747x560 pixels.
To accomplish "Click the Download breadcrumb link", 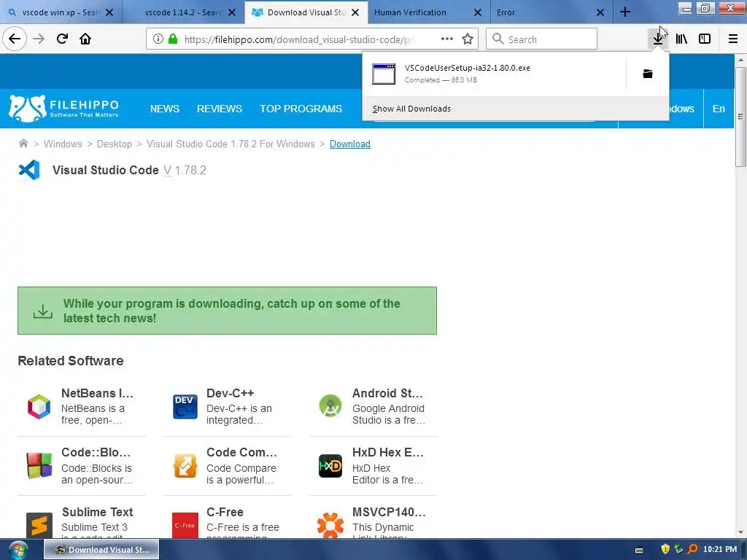I will tap(349, 144).
